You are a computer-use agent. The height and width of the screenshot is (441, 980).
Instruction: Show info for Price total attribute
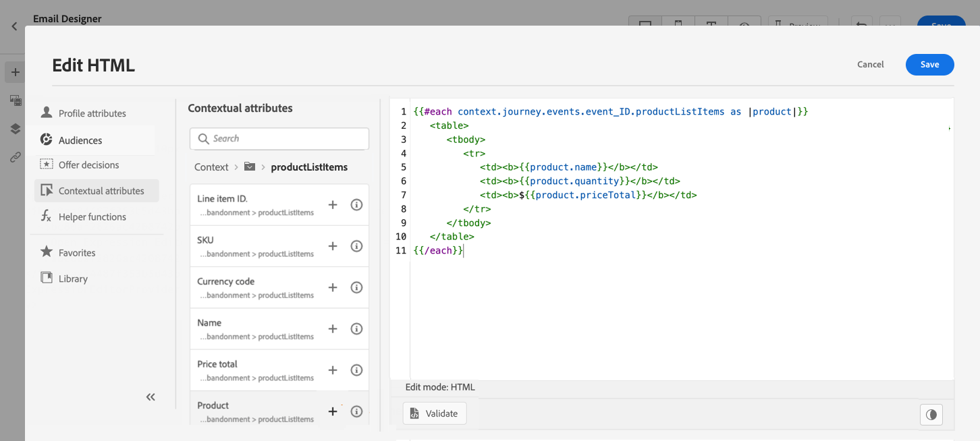pyautogui.click(x=357, y=370)
